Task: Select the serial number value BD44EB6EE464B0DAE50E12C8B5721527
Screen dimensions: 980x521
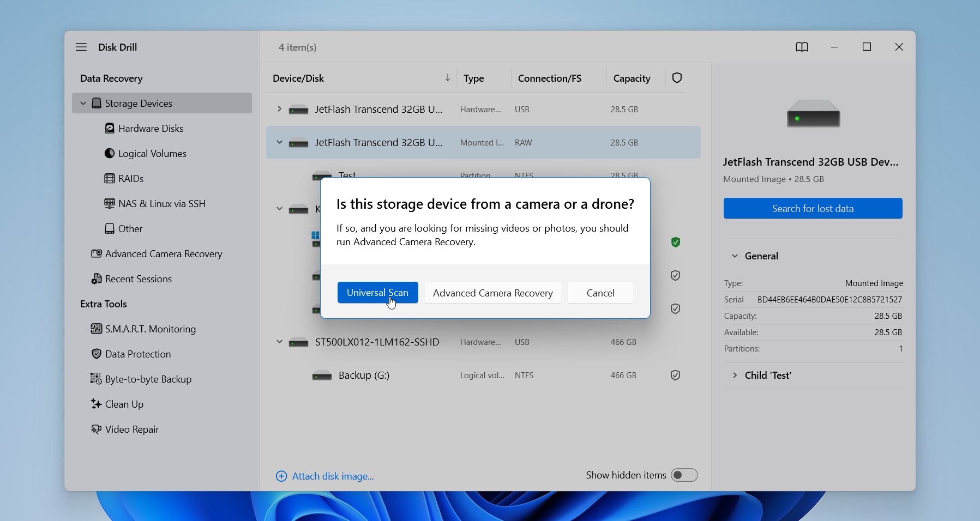Action: click(x=829, y=300)
